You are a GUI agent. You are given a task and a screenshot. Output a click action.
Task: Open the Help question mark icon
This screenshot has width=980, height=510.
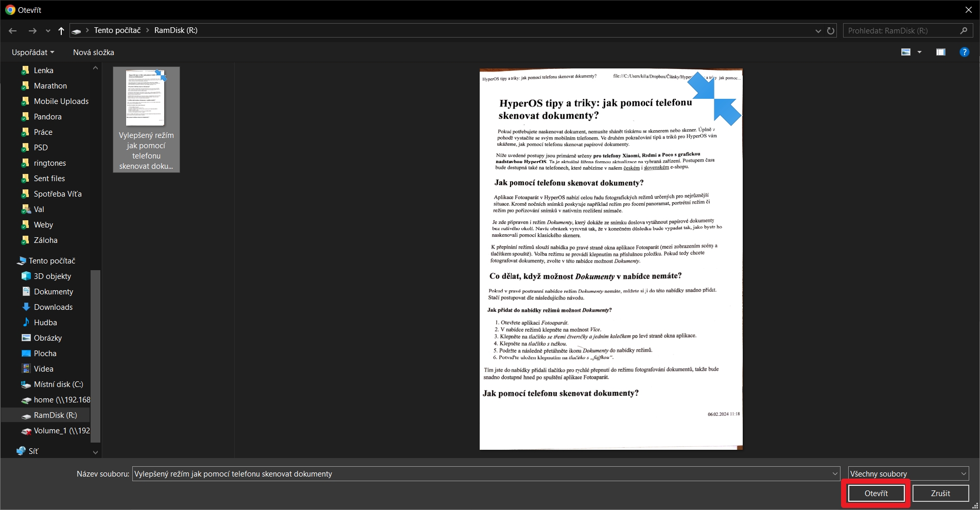[x=964, y=52]
